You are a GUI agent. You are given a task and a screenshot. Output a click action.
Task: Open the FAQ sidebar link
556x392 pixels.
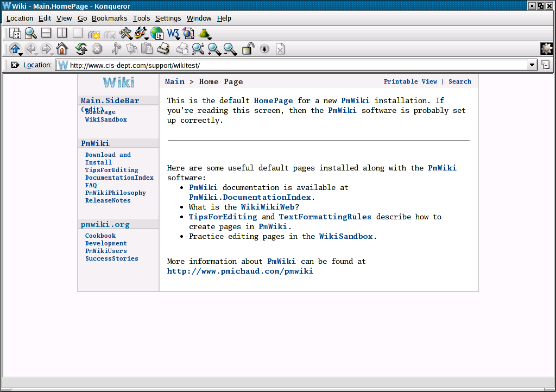point(91,185)
